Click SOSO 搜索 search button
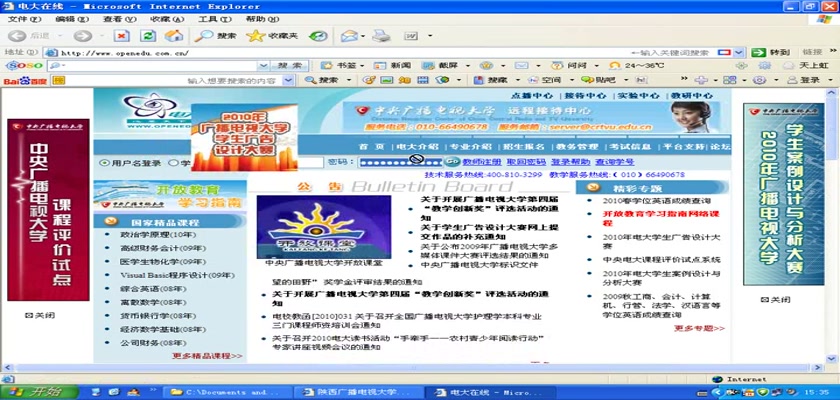This screenshot has width=840, height=400. (x=290, y=65)
